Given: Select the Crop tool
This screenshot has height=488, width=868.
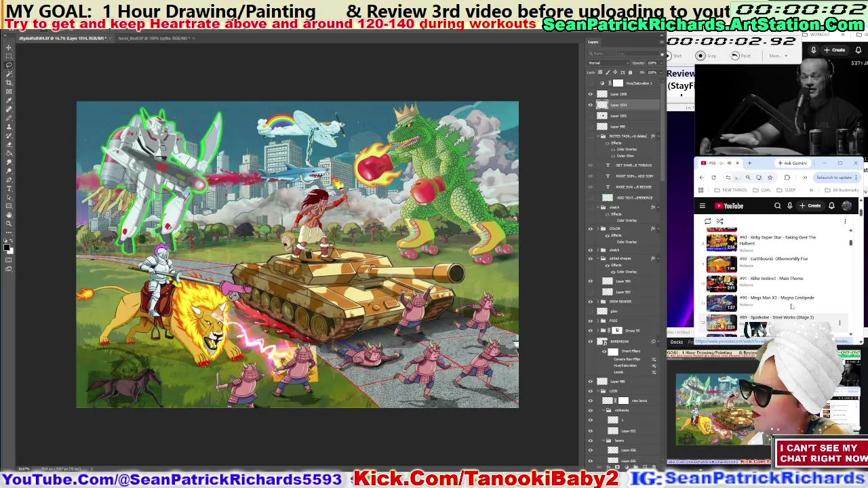Looking at the screenshot, I should point(9,82).
